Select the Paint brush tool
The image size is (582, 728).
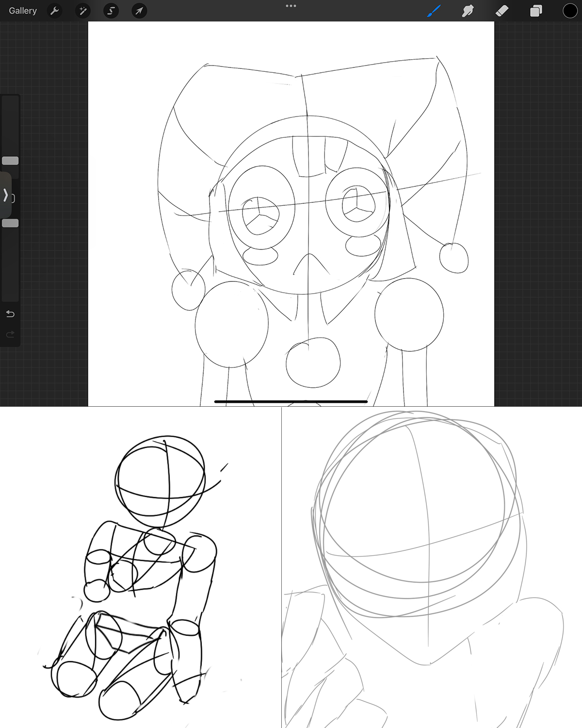coord(434,11)
